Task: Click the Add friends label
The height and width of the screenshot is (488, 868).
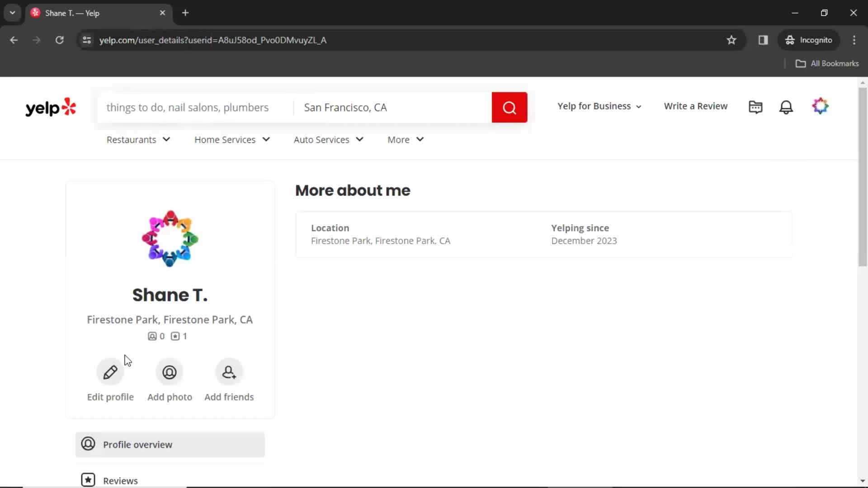Action: [229, 397]
